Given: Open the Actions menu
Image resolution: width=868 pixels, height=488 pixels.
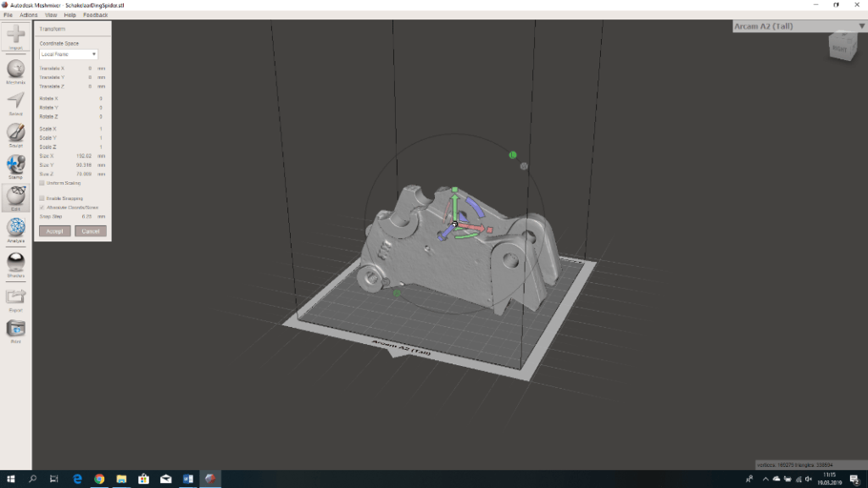Looking at the screenshot, I should pos(29,15).
